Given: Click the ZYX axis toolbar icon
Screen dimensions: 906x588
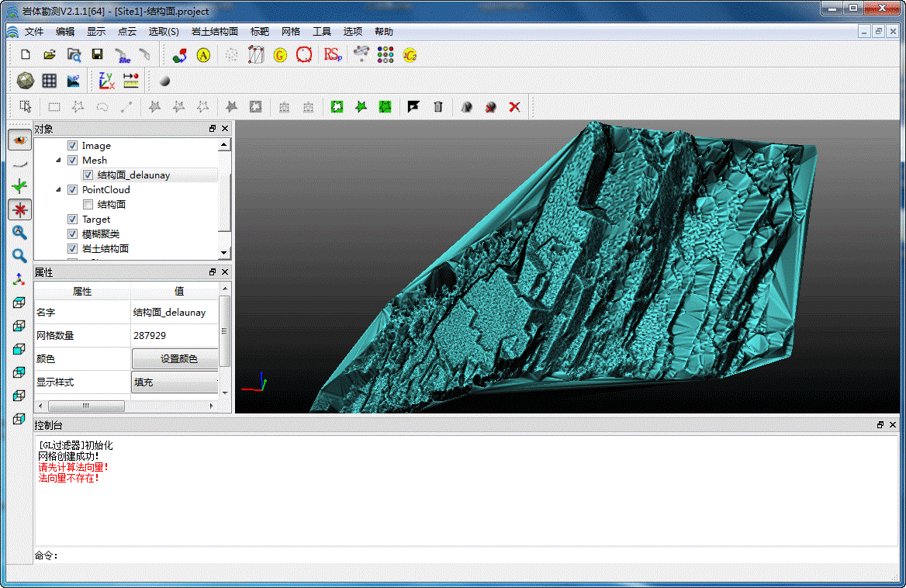Looking at the screenshot, I should 106,81.
